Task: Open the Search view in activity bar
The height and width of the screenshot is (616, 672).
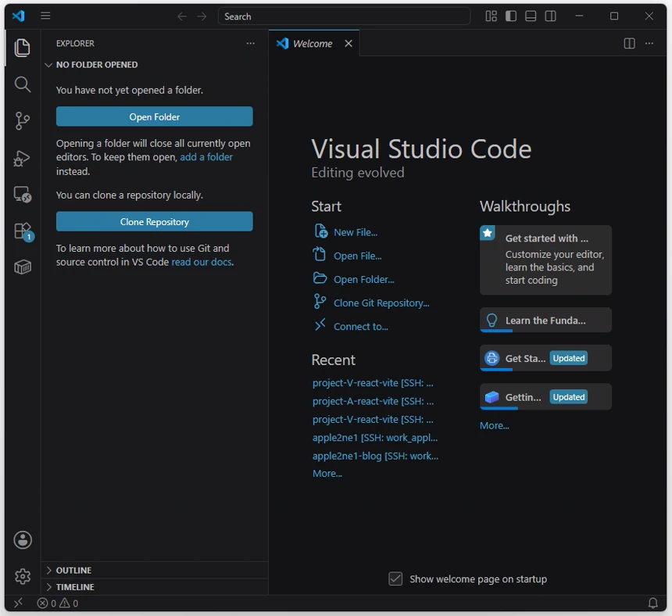Action: (23, 84)
